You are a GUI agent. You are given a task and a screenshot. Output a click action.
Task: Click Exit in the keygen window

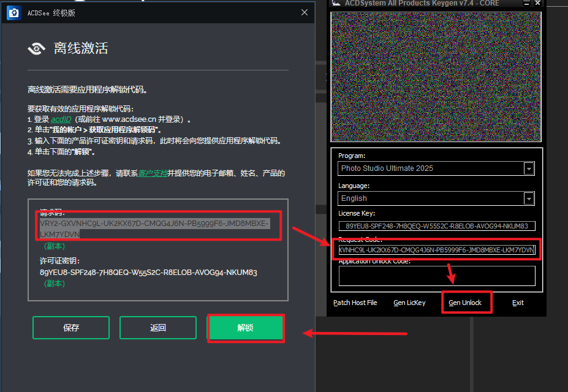pos(518,303)
